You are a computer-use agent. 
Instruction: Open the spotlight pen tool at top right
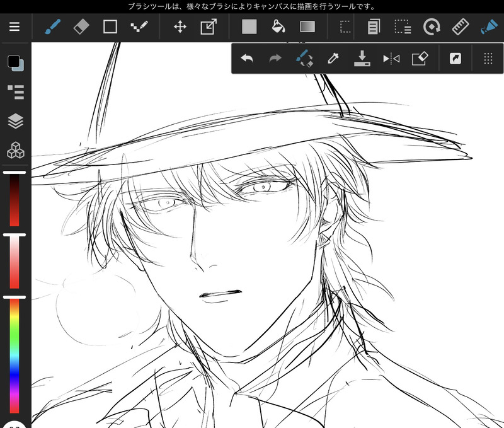point(489,26)
